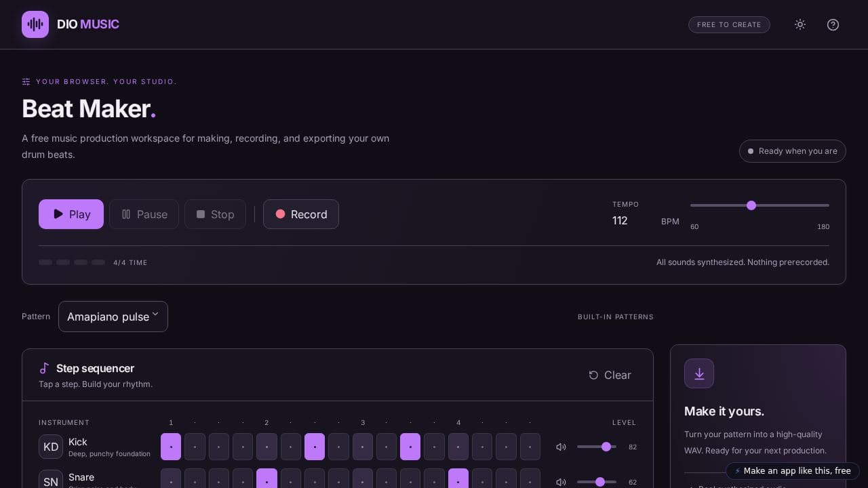Viewport: 868px width, 488px height.
Task: Click the 4/4 TIME label
Action: coord(130,262)
